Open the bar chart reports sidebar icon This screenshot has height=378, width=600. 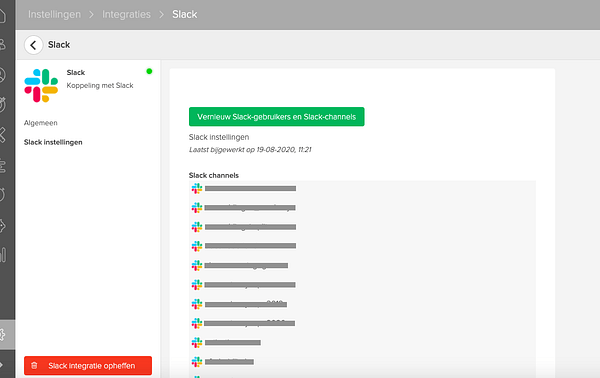(x=3, y=255)
